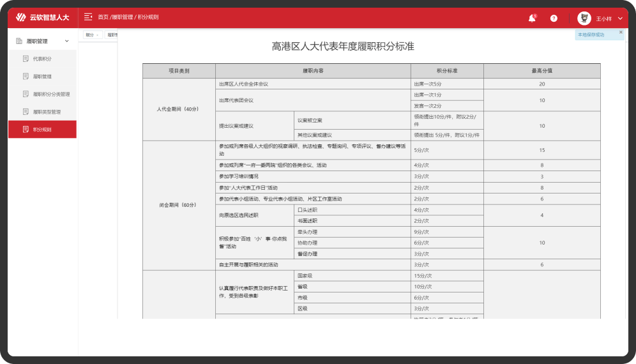Screen dimensions: 636x364
Task: Open the 赋分 dropdown above the table
Action: 92,35
